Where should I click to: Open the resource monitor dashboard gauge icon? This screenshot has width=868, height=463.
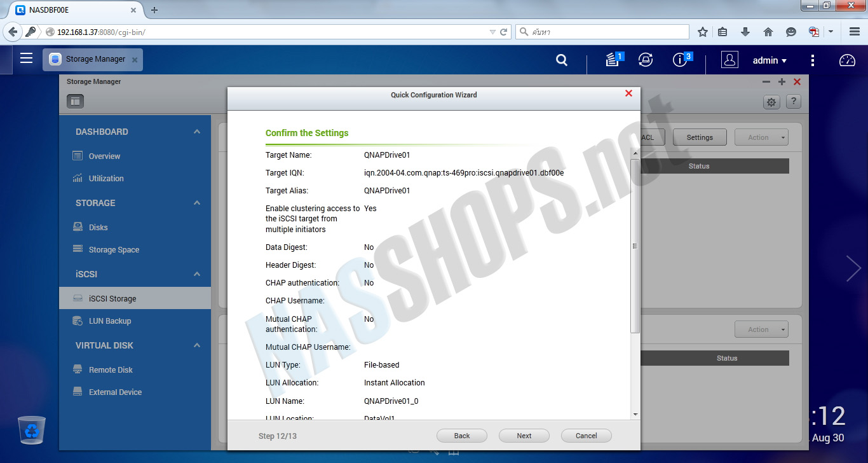848,60
